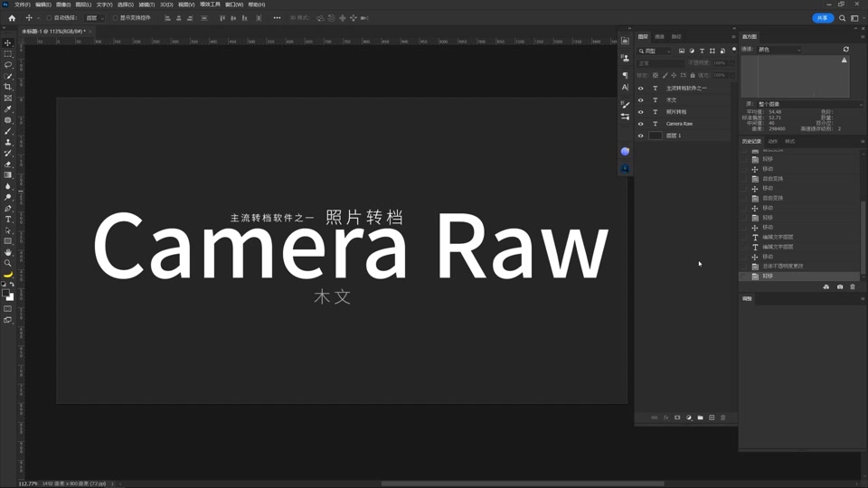Select the Hand tool
Viewport: 868px width, 488px height.
(x=8, y=252)
